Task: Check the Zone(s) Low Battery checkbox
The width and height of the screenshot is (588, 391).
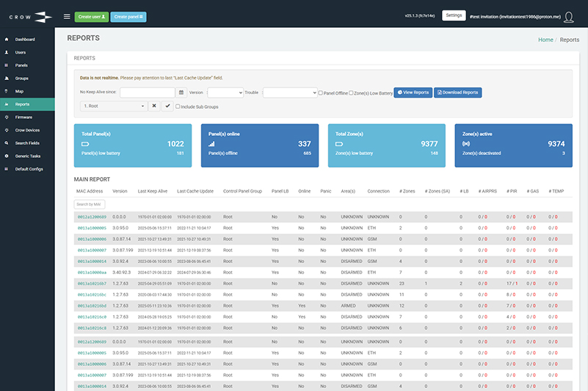Action: (351, 93)
